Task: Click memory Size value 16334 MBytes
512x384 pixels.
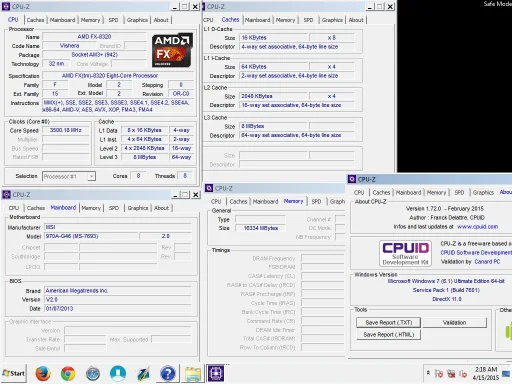Action: pyautogui.click(x=261, y=228)
